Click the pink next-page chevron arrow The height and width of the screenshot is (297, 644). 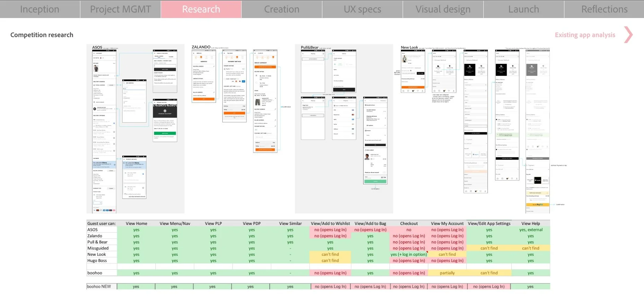(x=628, y=35)
